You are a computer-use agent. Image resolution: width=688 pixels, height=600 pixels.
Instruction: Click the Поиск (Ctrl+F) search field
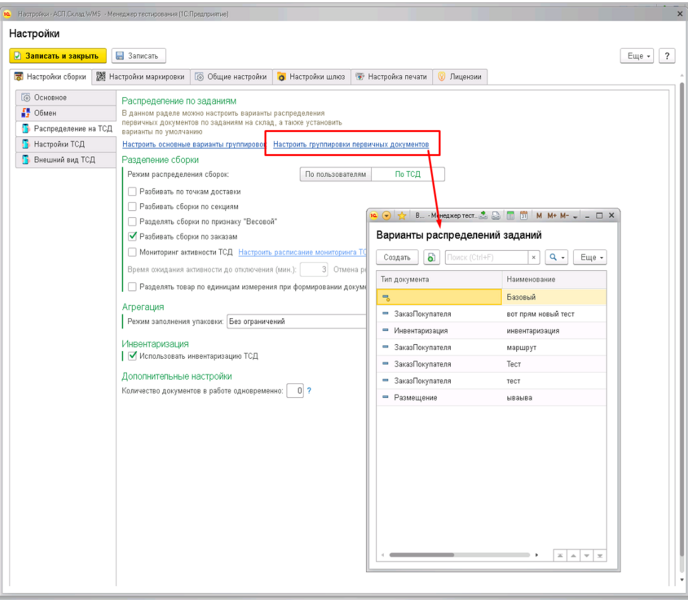coord(486,258)
